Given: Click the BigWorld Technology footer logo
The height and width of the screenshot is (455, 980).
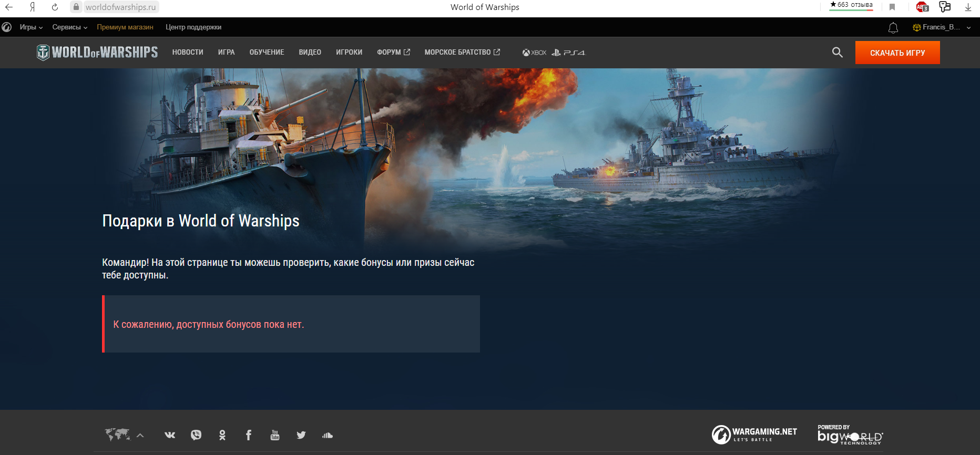Looking at the screenshot, I should (x=850, y=435).
